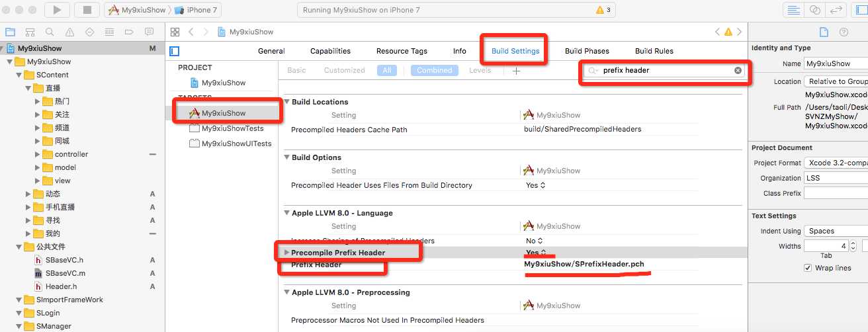
Task: Enable the Wrap lines checkbox
Action: point(808,268)
